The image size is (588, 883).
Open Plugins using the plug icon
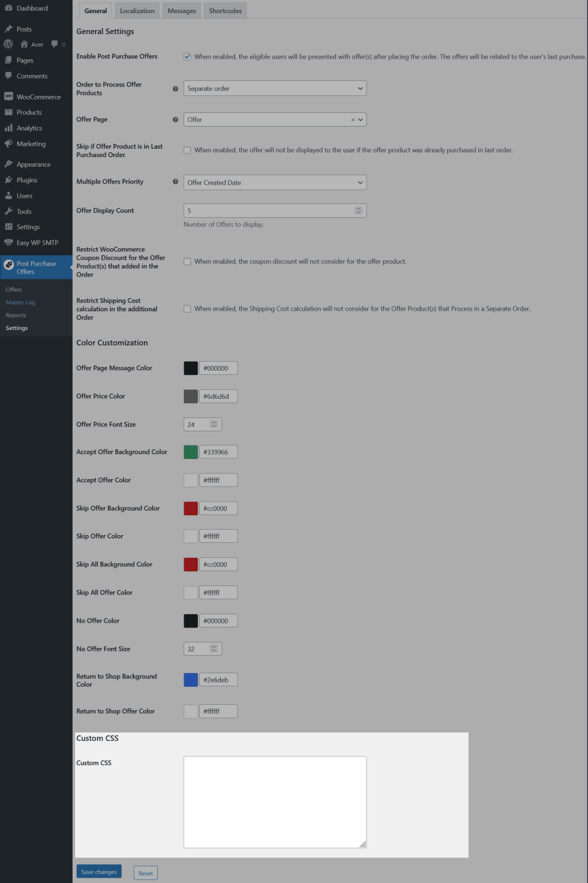[x=8, y=180]
